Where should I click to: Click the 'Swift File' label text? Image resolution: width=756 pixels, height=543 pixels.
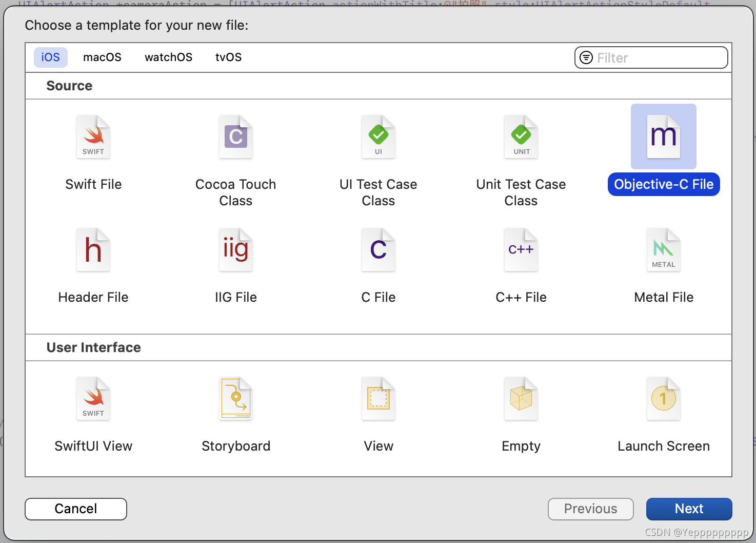[93, 184]
